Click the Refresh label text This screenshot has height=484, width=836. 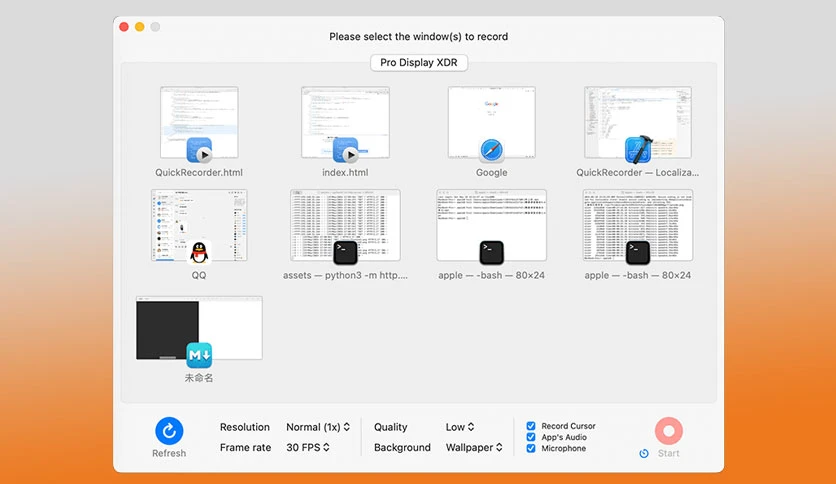[x=169, y=453]
